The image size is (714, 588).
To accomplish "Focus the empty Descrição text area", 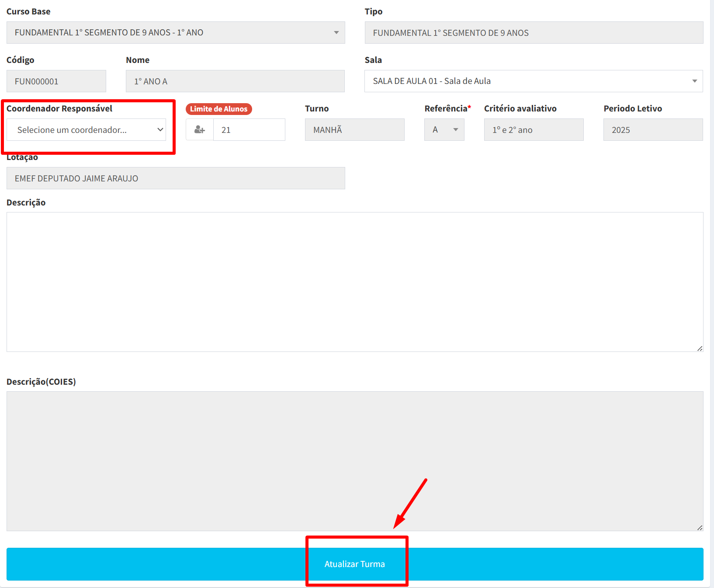I will pyautogui.click(x=354, y=282).
